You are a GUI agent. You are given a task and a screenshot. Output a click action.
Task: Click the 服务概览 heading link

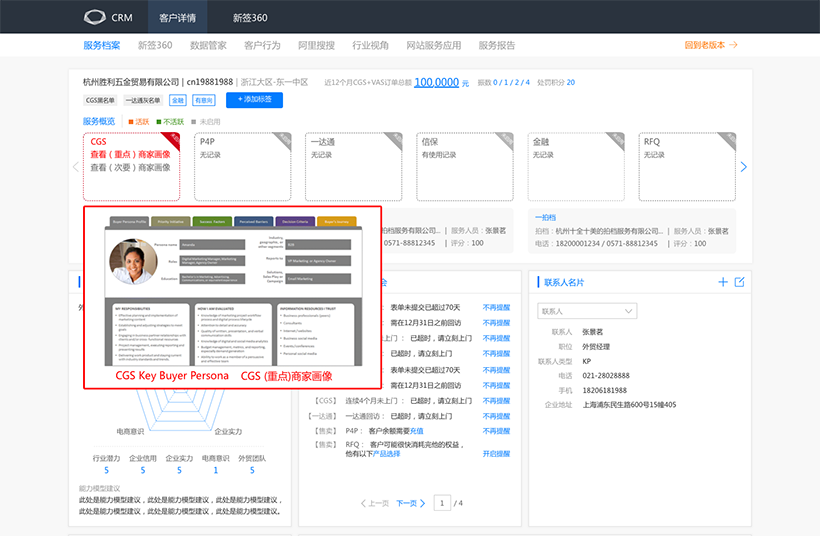click(99, 121)
